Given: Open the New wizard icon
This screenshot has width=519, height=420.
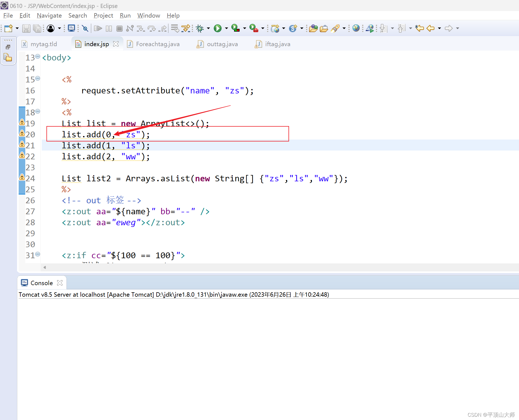Looking at the screenshot, I should pos(8,28).
